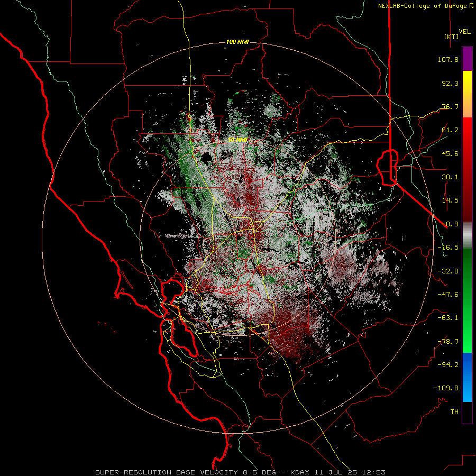Pick the red segment of velocity color bar

pos(467,169)
